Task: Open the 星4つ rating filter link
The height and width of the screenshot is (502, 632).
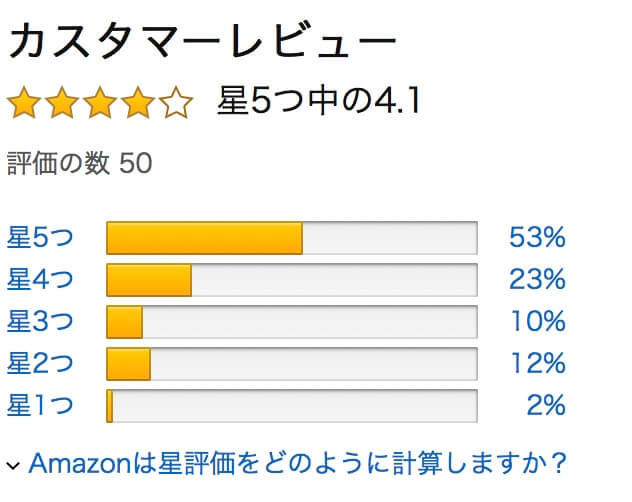Action: point(40,279)
